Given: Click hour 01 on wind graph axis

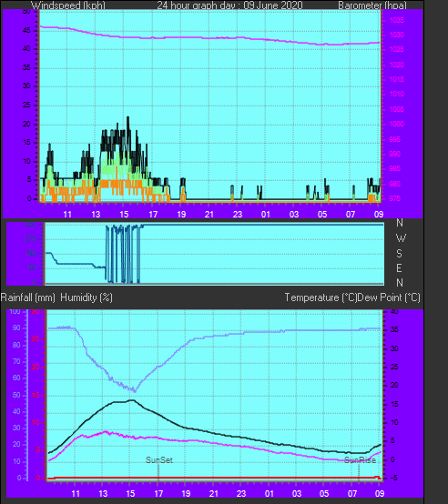Looking at the screenshot, I should coord(266,214).
